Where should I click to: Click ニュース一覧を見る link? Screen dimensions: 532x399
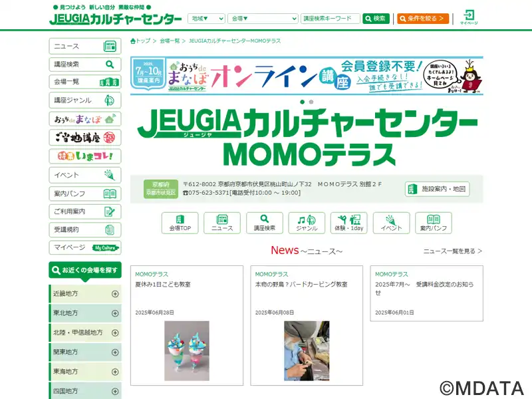(453, 251)
